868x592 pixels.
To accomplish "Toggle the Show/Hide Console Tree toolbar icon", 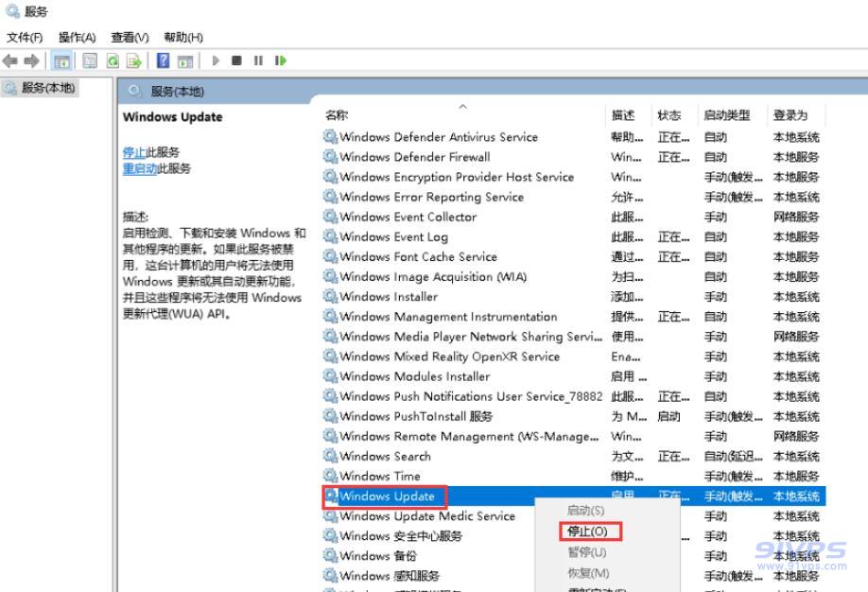I will pos(61,61).
